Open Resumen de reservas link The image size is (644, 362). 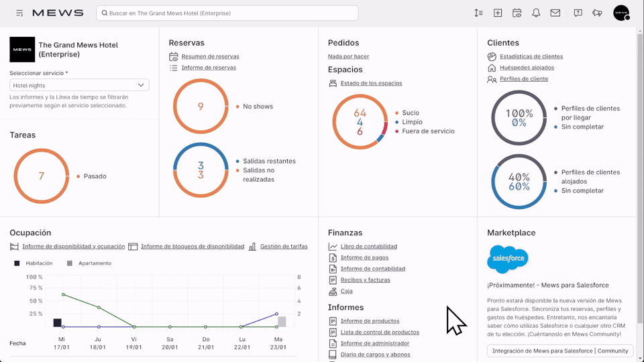click(x=209, y=56)
